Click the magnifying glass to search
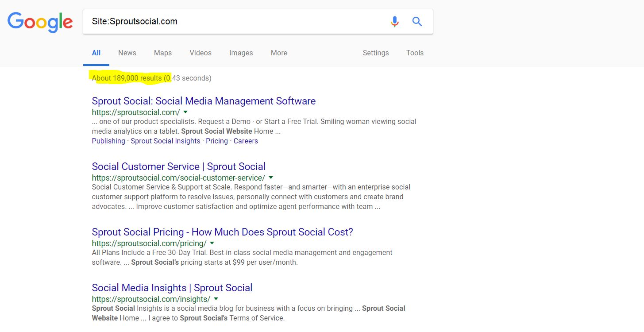The width and height of the screenshot is (644, 332). [x=416, y=21]
